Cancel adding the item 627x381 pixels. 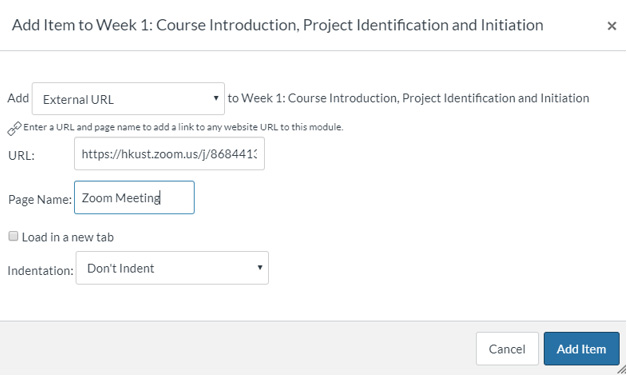[x=507, y=349]
